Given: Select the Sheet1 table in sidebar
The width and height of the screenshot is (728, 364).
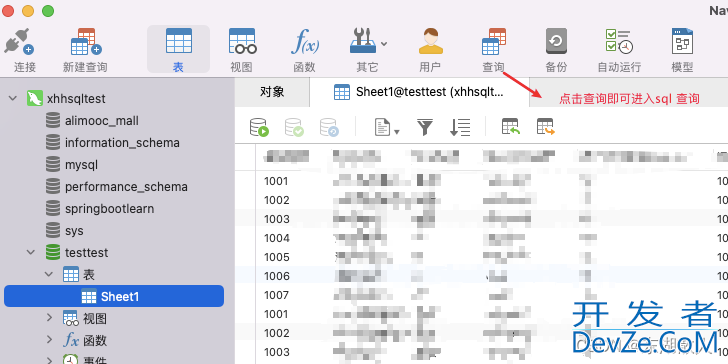Looking at the screenshot, I should (114, 296).
